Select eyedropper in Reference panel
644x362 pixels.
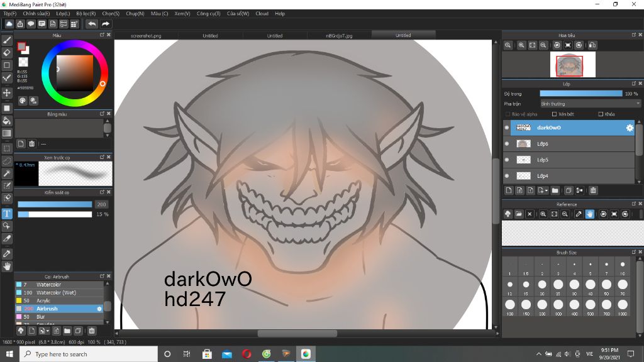tap(579, 214)
